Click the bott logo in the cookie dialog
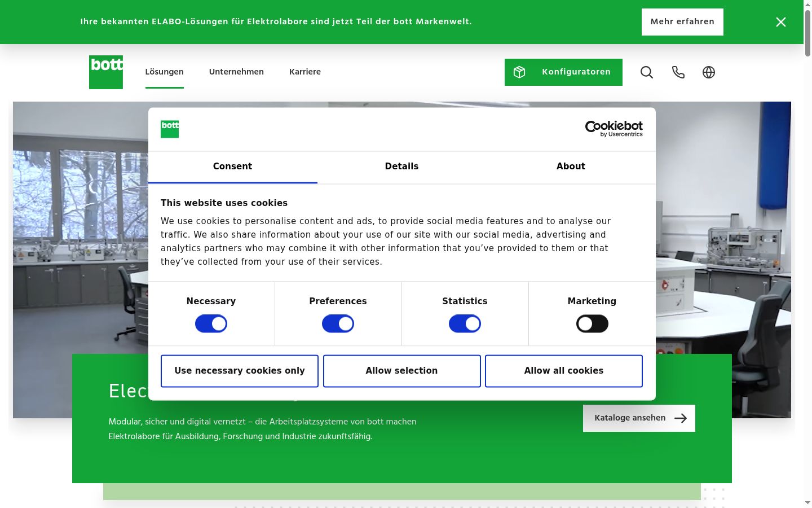Image resolution: width=812 pixels, height=508 pixels. pyautogui.click(x=170, y=129)
